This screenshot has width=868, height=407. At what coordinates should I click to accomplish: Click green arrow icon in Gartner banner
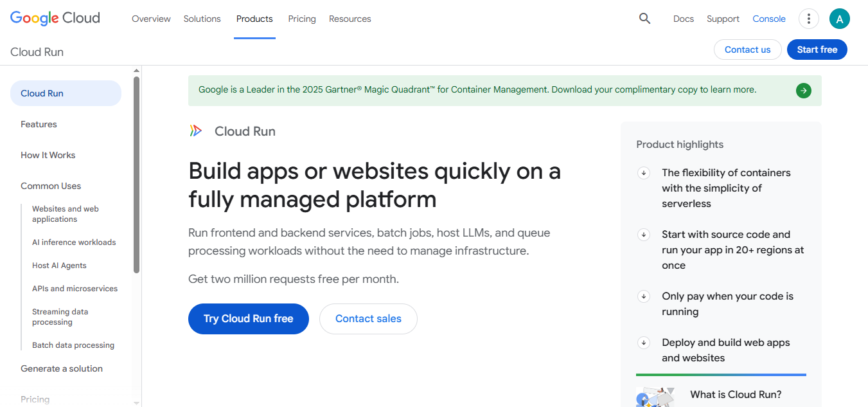click(803, 91)
